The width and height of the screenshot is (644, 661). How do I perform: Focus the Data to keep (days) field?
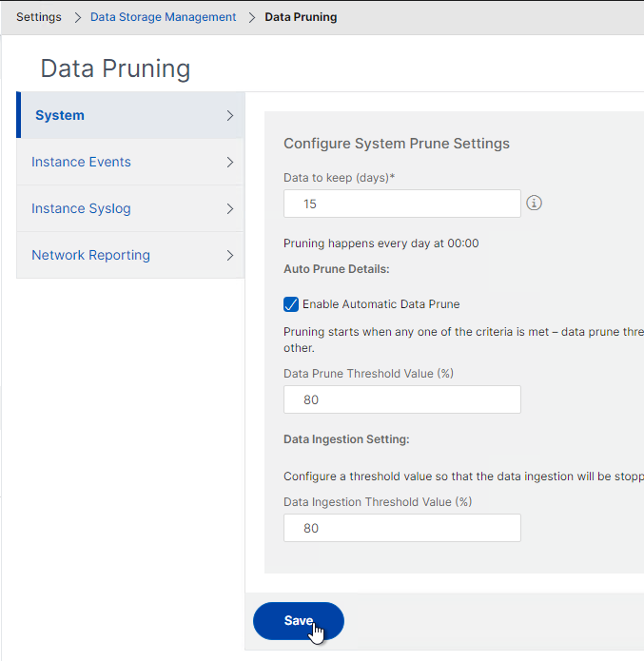point(402,204)
